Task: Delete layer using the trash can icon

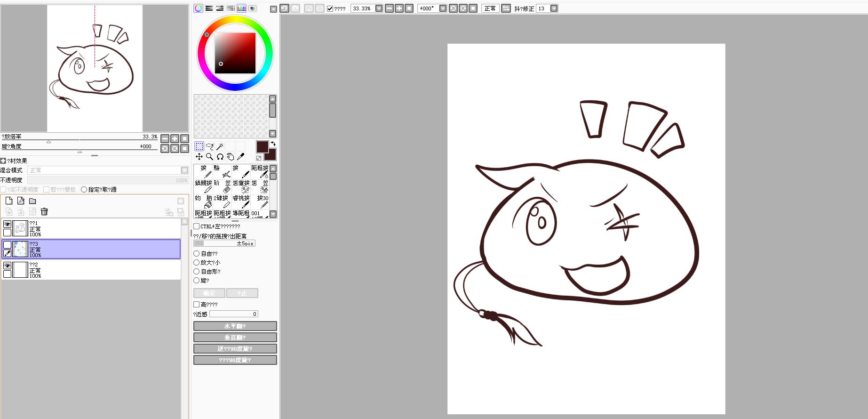Action: tap(44, 212)
